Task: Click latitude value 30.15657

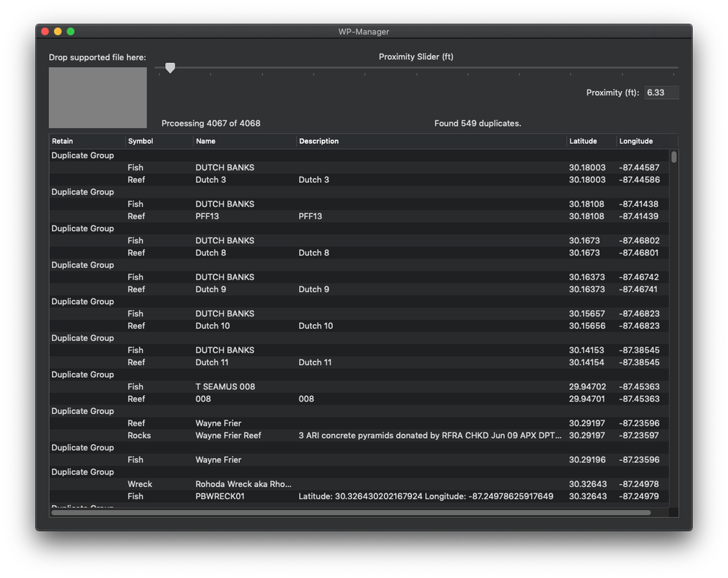Action: tap(587, 314)
